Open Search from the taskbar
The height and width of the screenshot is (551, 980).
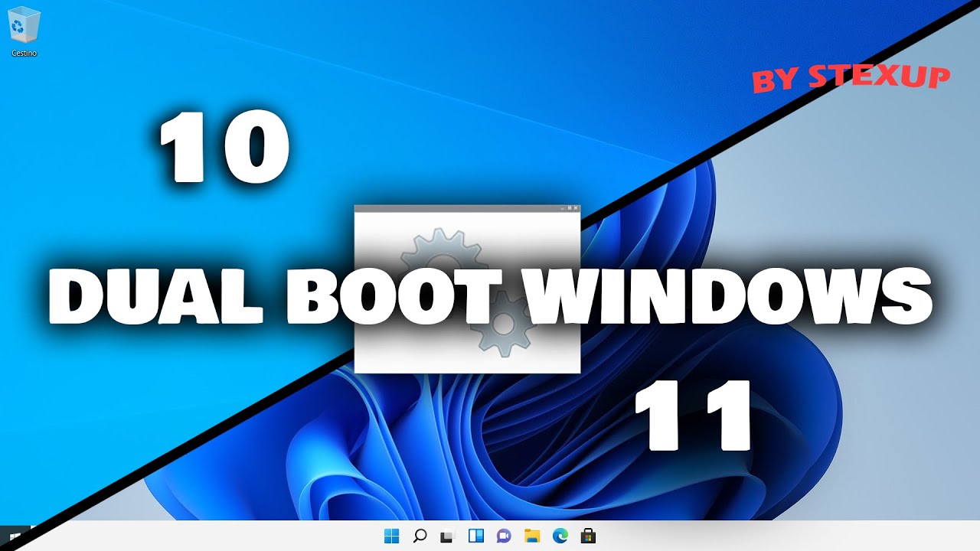pyautogui.click(x=420, y=536)
